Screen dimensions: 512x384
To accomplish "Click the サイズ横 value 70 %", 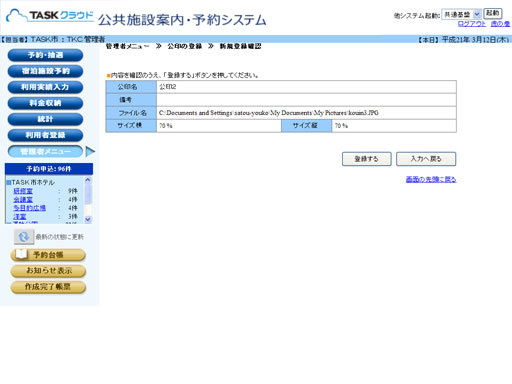I will coord(166,126).
